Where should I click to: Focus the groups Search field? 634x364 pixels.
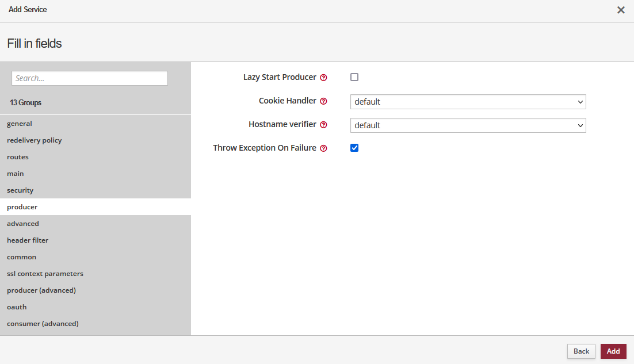tap(90, 78)
